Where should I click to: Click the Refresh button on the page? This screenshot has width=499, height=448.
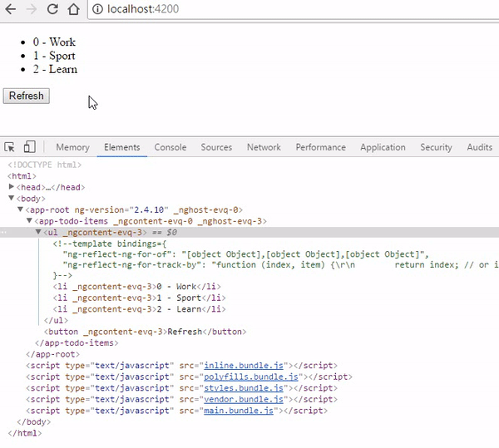[27, 96]
